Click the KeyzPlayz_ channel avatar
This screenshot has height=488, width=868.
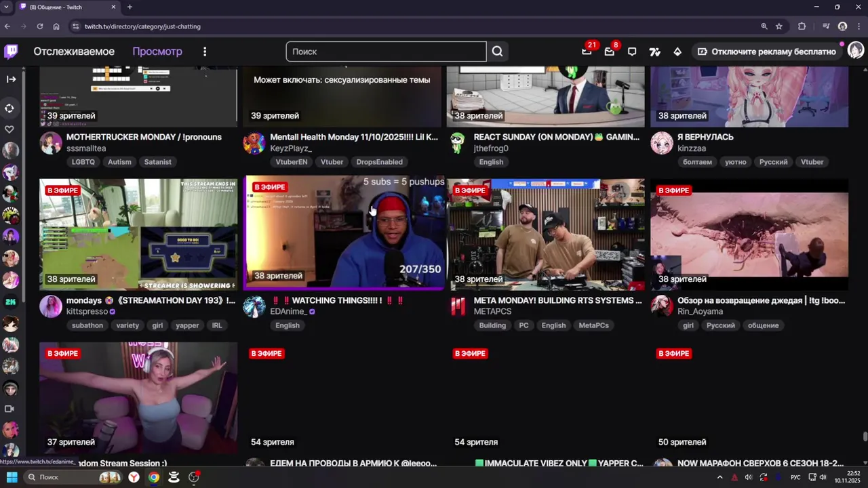point(254,143)
